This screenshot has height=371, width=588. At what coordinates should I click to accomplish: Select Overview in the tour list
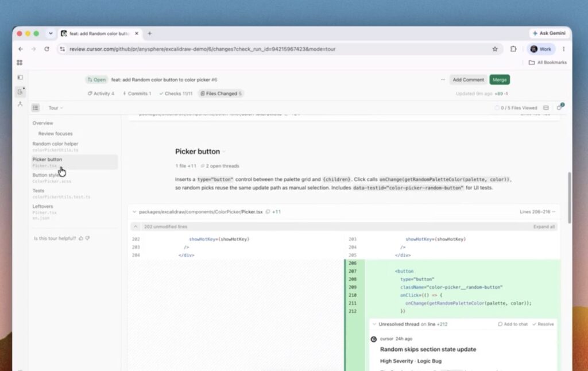point(42,123)
